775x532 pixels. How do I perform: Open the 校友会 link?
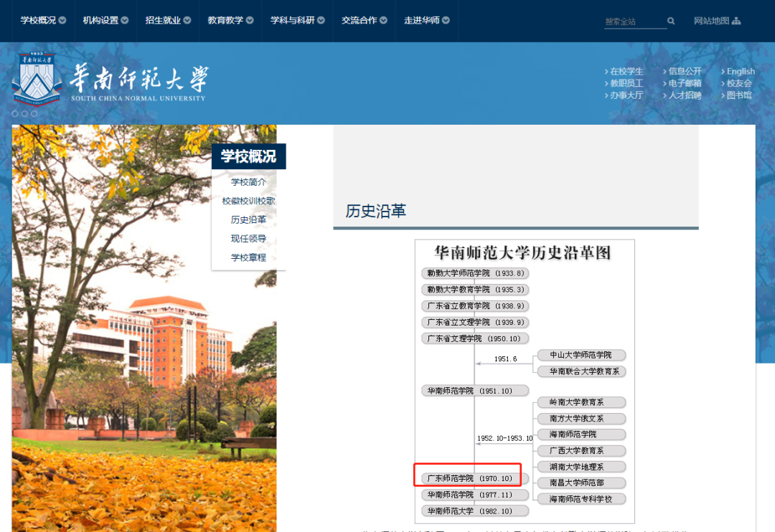pyautogui.click(x=739, y=83)
